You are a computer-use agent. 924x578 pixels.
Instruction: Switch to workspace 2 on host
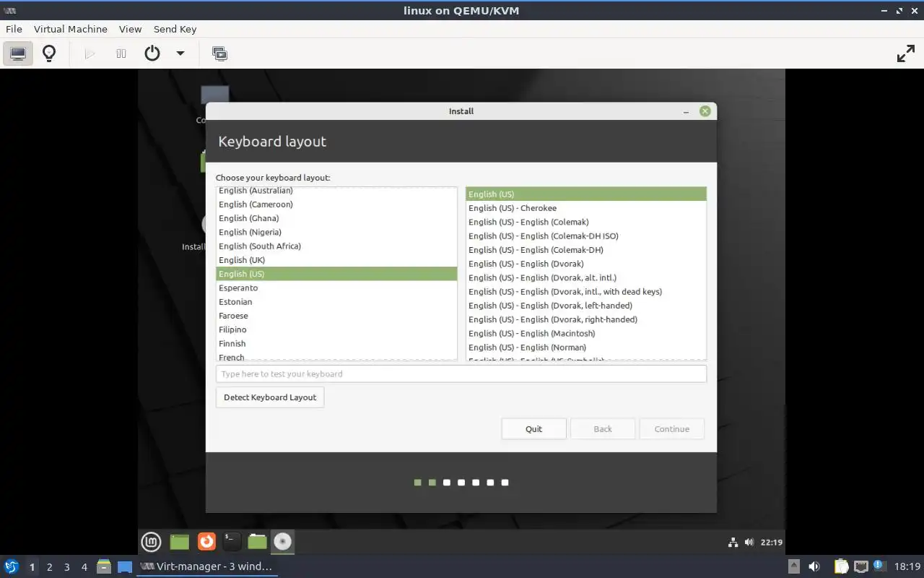(x=50, y=567)
